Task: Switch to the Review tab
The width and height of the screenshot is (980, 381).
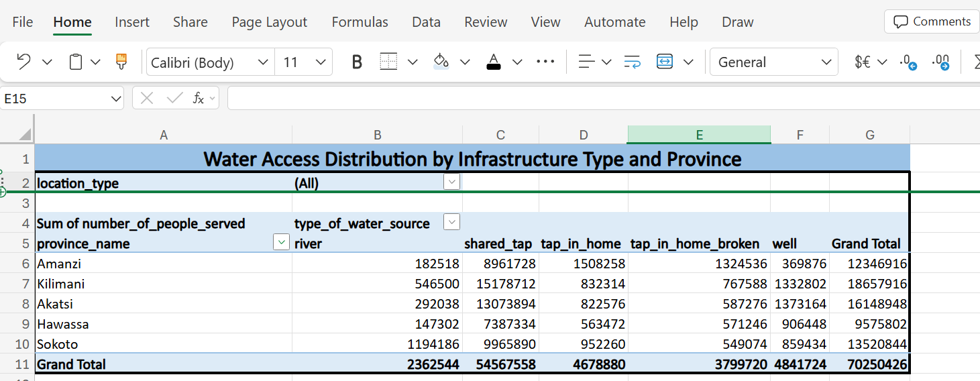Action: click(486, 22)
